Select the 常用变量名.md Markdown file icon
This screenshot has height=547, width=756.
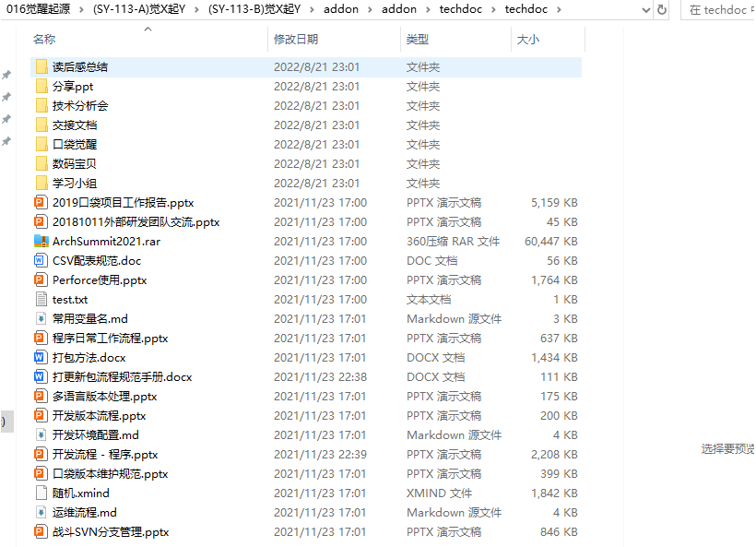tap(41, 318)
